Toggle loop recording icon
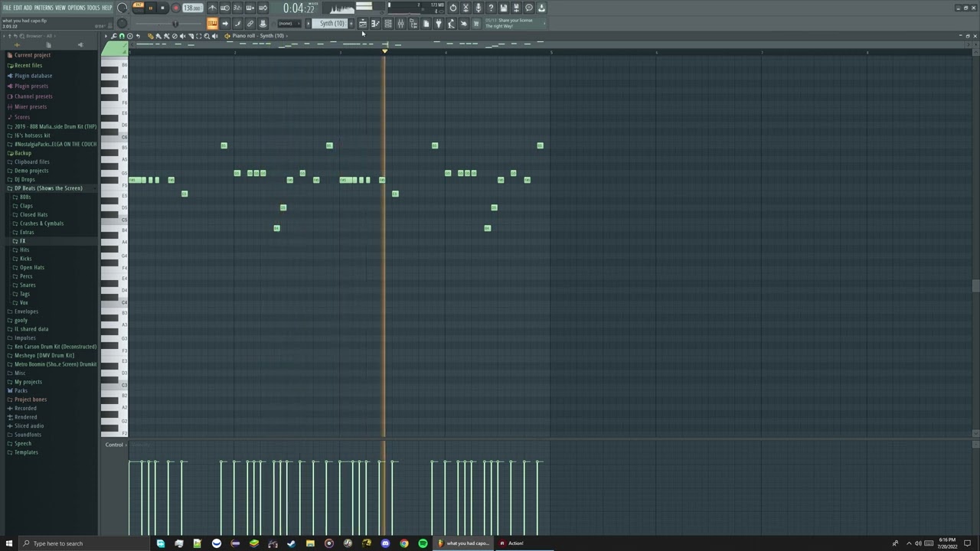980x551 pixels. [x=263, y=8]
